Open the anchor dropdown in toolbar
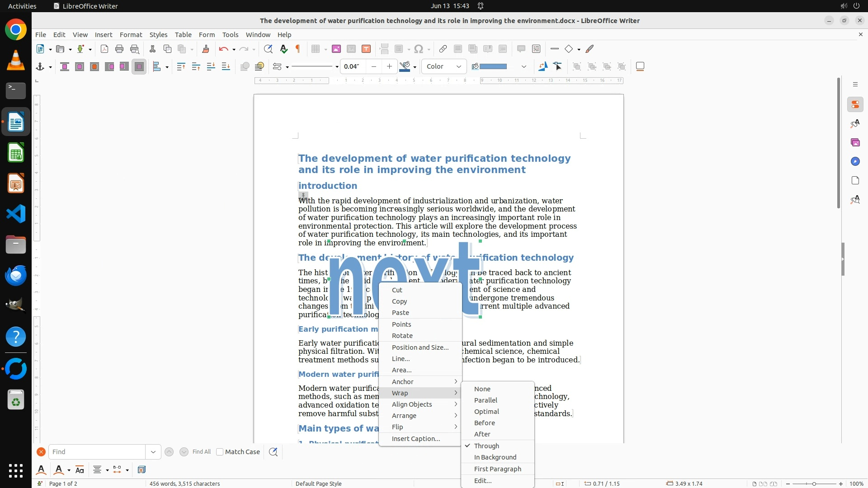The width and height of the screenshot is (868, 488). (x=50, y=67)
